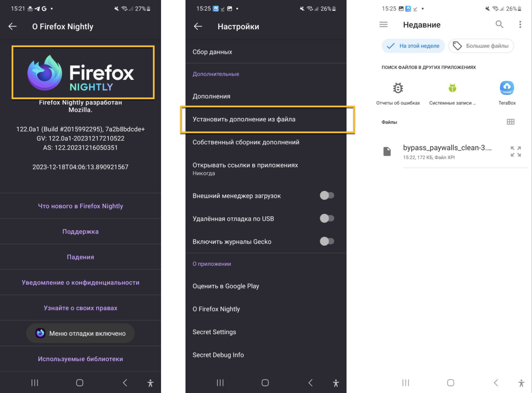Go back from the About Firefox Nightly screen
This screenshot has width=532, height=393.
coord(13,27)
